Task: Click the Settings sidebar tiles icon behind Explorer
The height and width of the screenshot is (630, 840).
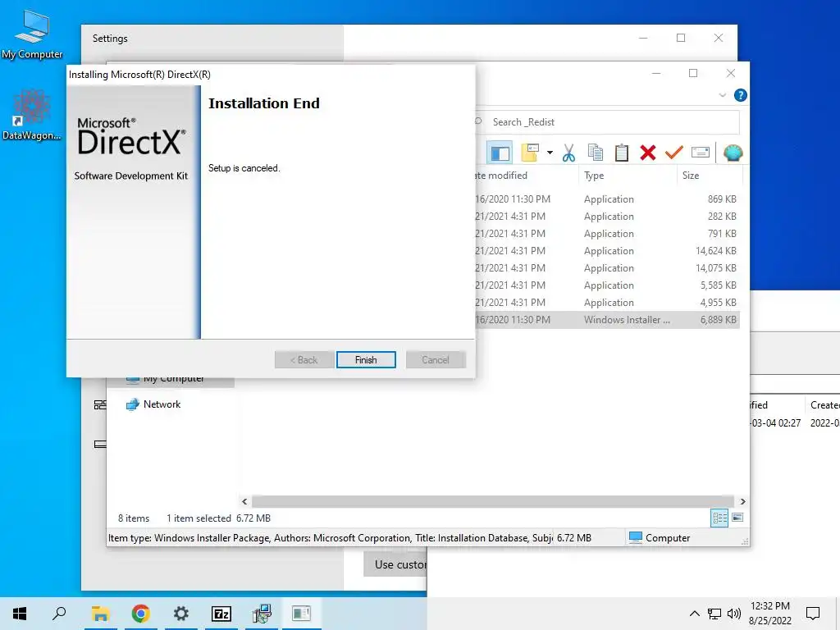Action: tap(100, 405)
